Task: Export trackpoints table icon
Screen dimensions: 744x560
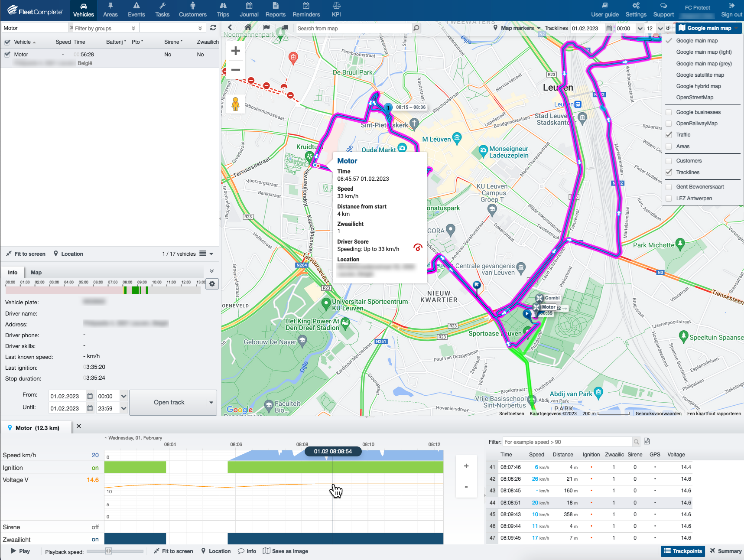Action: (647, 442)
